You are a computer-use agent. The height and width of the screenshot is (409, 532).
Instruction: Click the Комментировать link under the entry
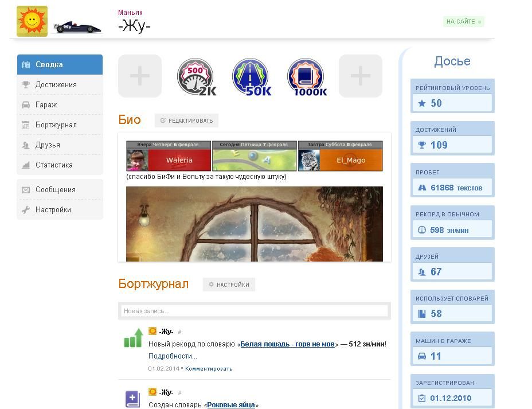(209, 369)
